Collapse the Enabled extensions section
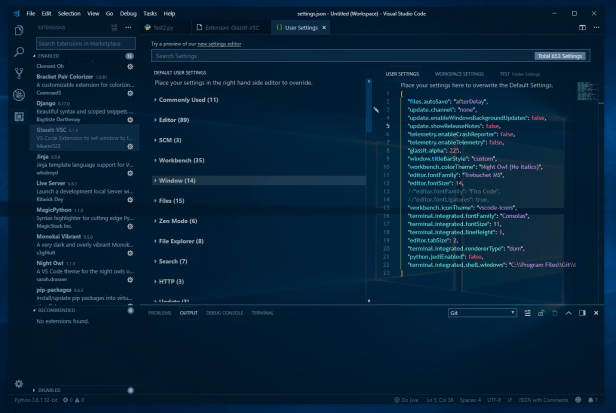Screen dimensions: 616x413 click(35, 57)
